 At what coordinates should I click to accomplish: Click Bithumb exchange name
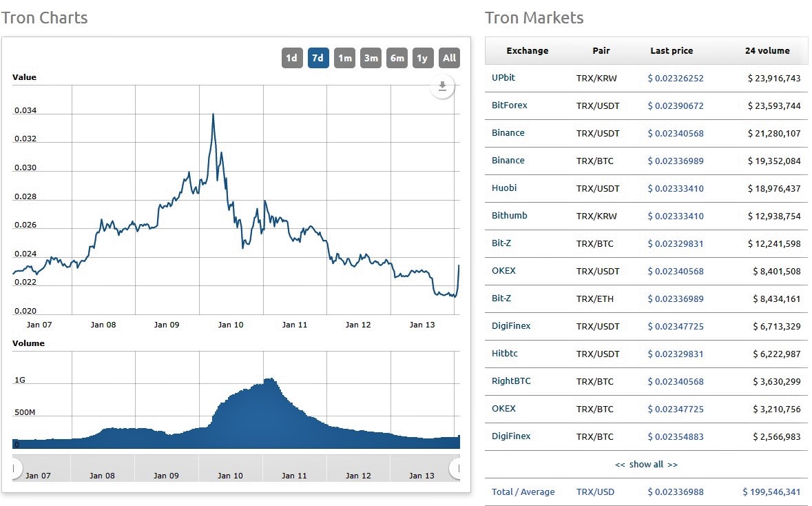point(509,216)
